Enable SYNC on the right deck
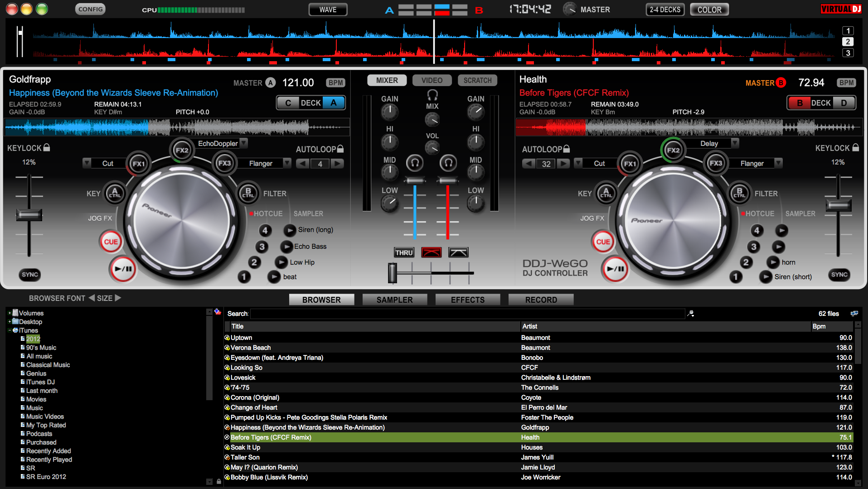Image resolution: width=868 pixels, height=489 pixels. coord(839,275)
